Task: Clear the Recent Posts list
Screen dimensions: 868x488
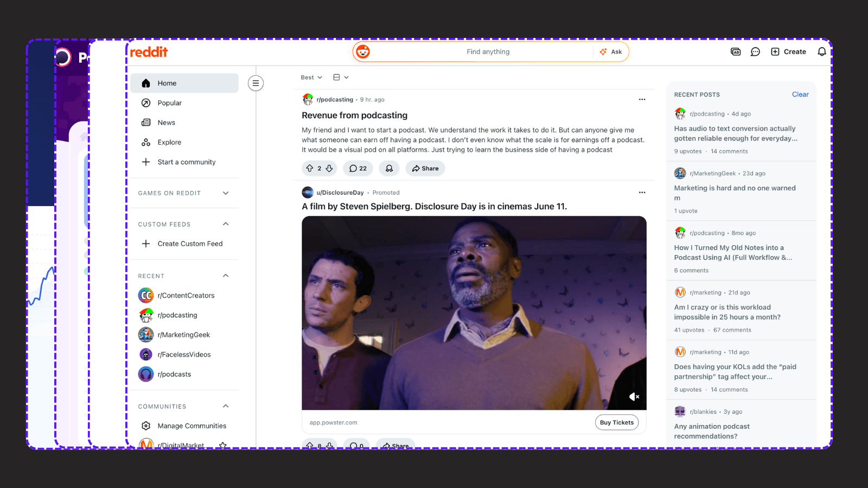Action: point(800,94)
